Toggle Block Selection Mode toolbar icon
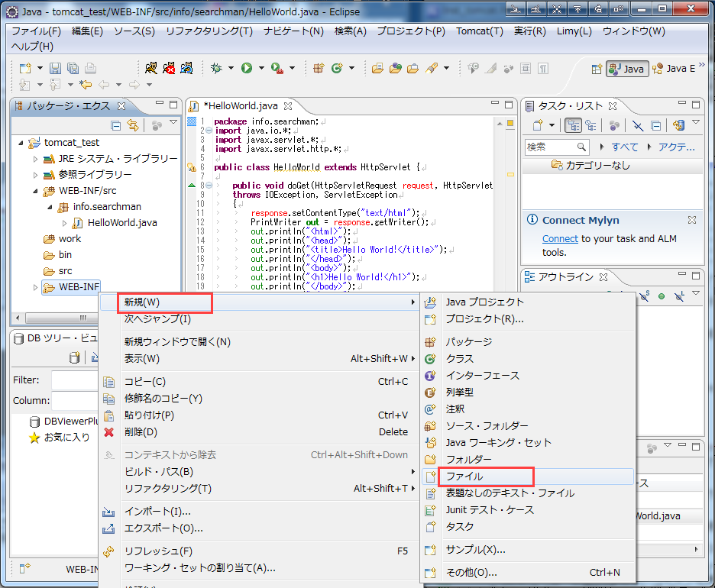The image size is (715, 588). (526, 69)
